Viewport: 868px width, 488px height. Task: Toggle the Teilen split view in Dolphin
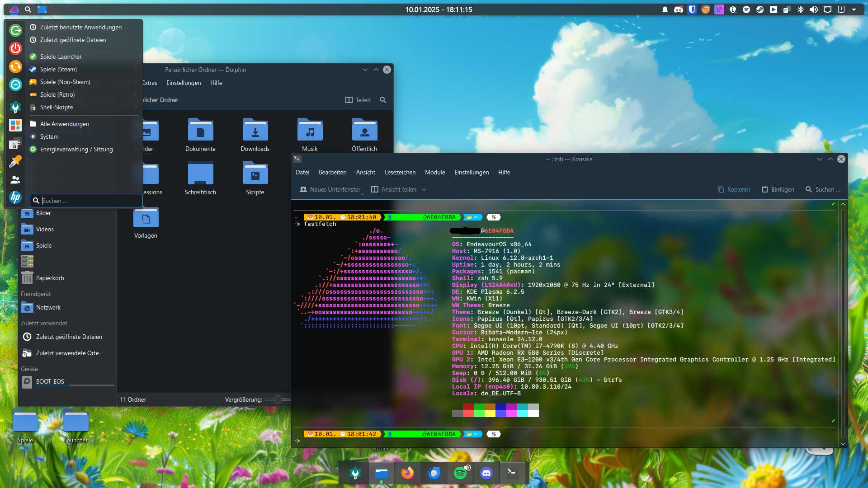tap(358, 100)
